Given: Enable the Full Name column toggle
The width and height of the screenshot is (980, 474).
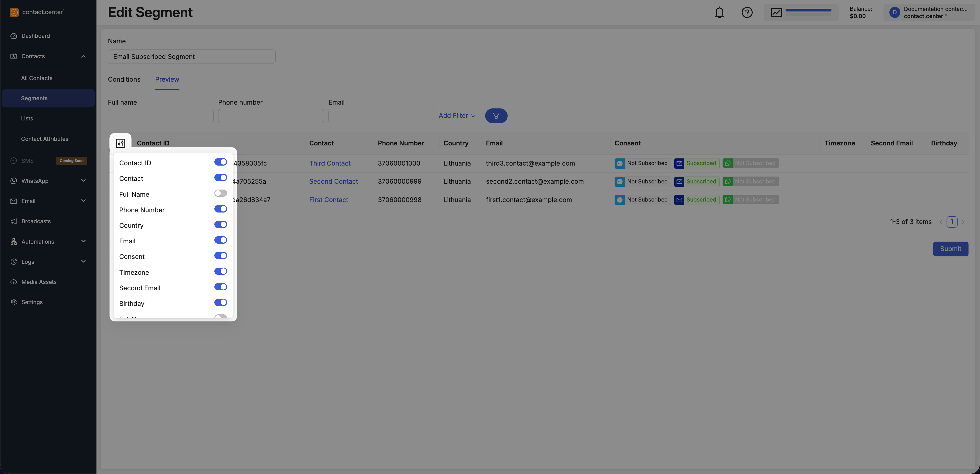Looking at the screenshot, I should [x=220, y=194].
